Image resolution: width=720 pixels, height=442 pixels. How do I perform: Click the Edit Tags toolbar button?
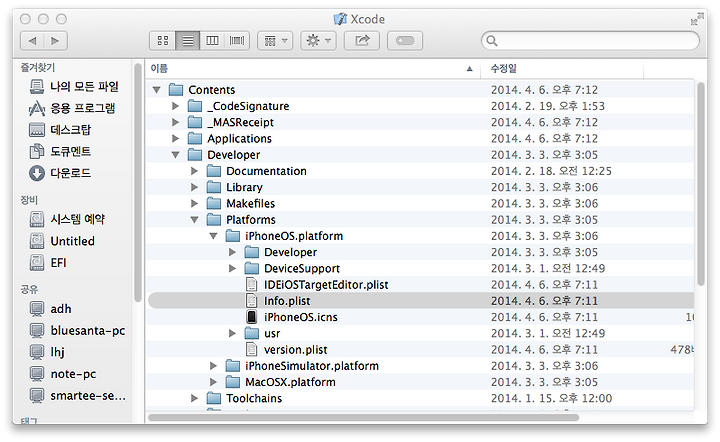[x=405, y=41]
